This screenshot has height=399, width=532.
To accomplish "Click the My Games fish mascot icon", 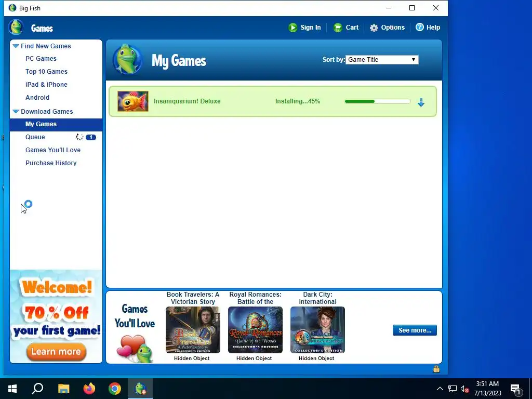I will coord(128,59).
